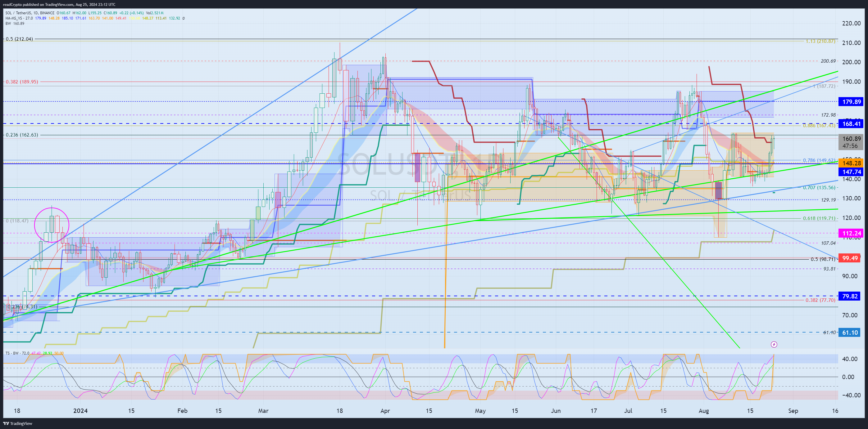Viewport: 868px width, 429px height.
Task: Click the 0.786 (149.62) Fibonacci label
Action: pos(819,160)
